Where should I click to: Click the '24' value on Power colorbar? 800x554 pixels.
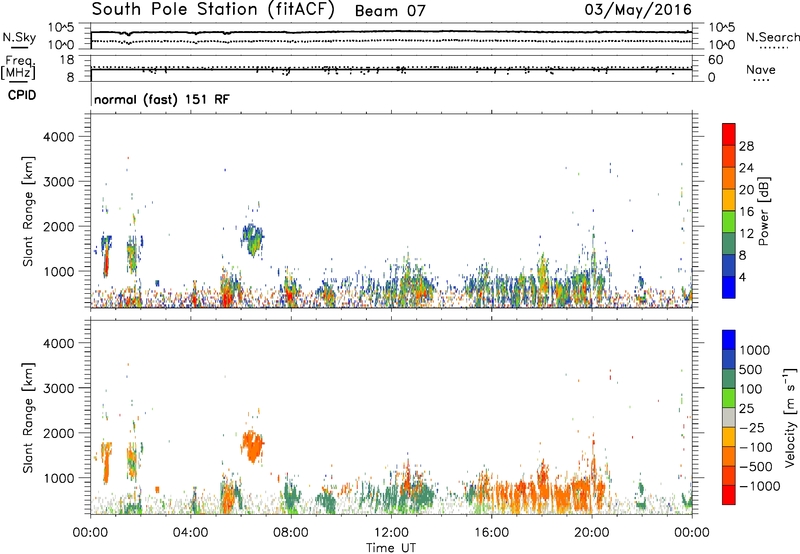coord(746,168)
